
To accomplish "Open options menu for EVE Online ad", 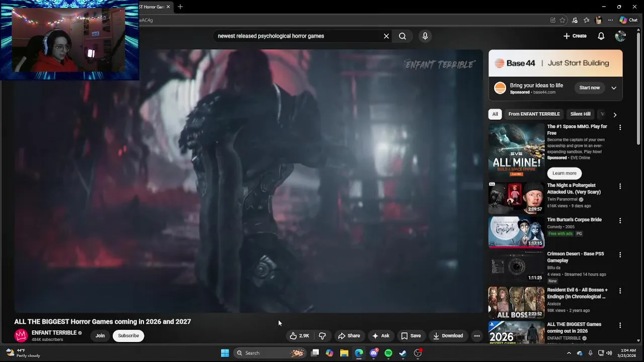I will [620, 128].
